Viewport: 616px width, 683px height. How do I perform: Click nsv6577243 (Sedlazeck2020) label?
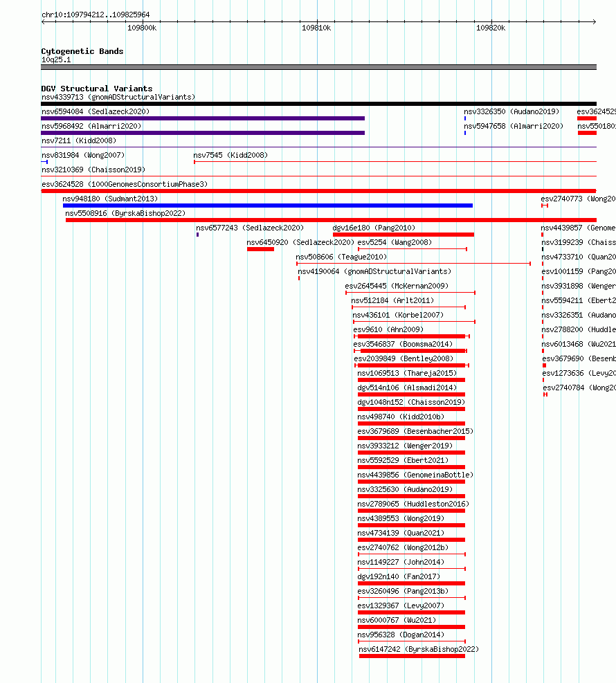[250, 228]
